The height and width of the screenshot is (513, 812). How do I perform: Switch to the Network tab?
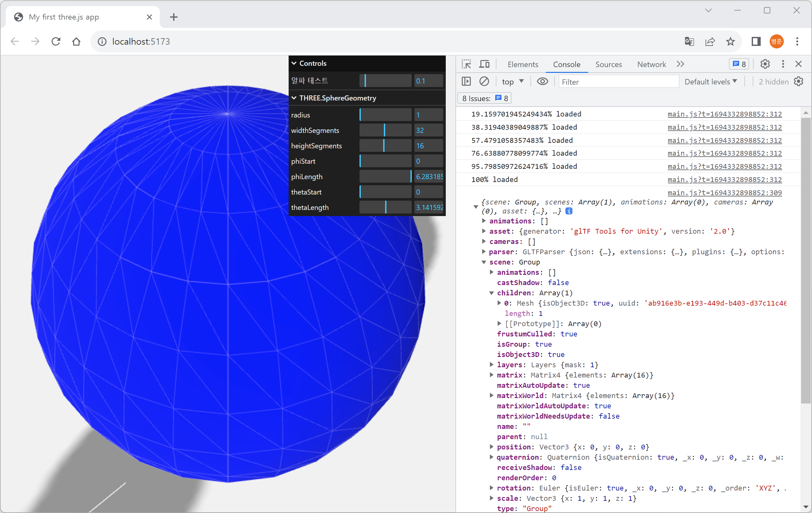651,65
